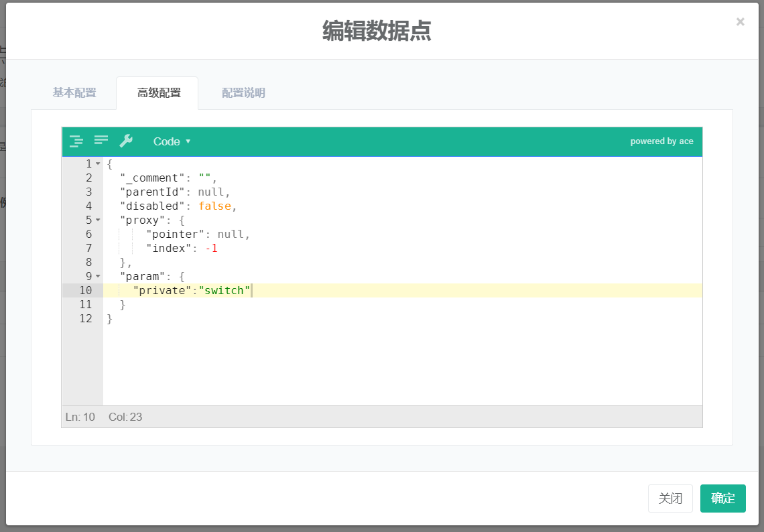The height and width of the screenshot is (532, 764).
Task: Open the 配置说明 tab
Action: (243, 93)
